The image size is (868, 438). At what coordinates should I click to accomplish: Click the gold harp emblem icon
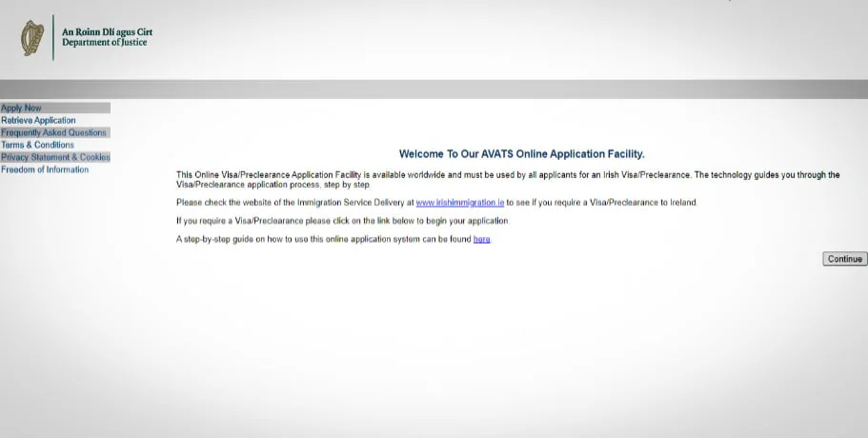32,37
